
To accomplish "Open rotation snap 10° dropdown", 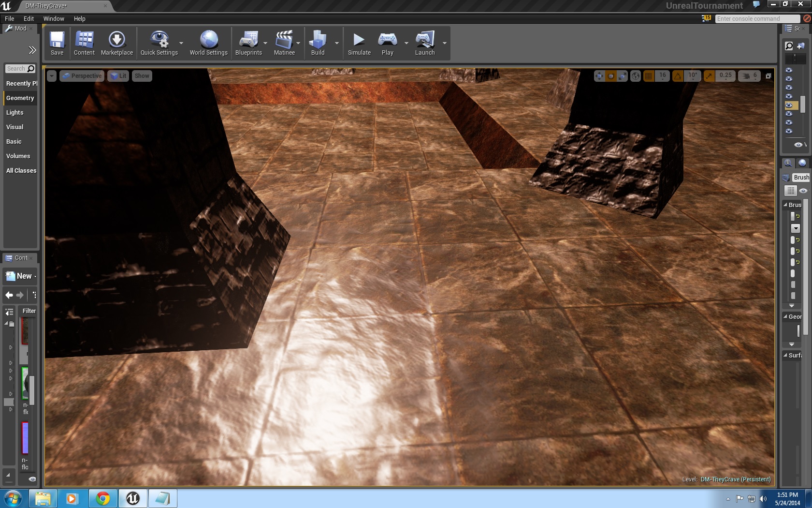I will (693, 76).
